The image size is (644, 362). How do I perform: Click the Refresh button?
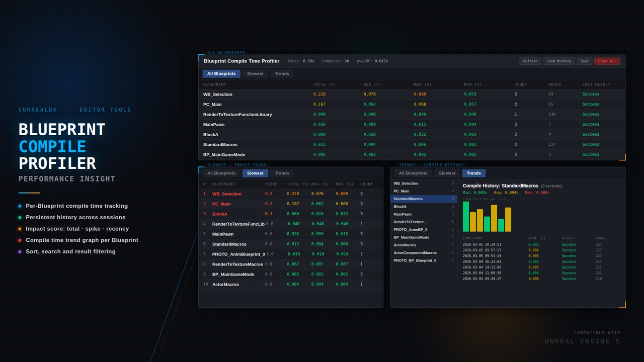530,61
